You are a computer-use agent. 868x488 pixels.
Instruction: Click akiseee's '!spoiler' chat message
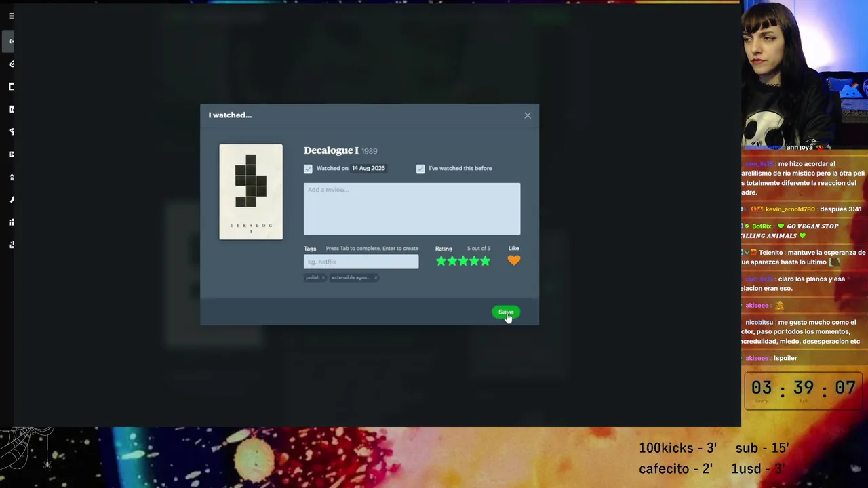click(785, 358)
